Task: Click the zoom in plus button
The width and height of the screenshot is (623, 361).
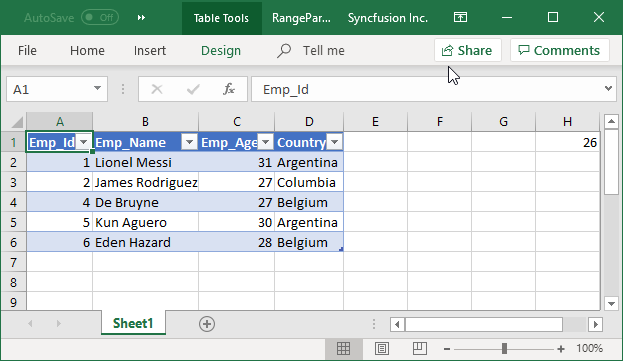Action: pos(561,349)
